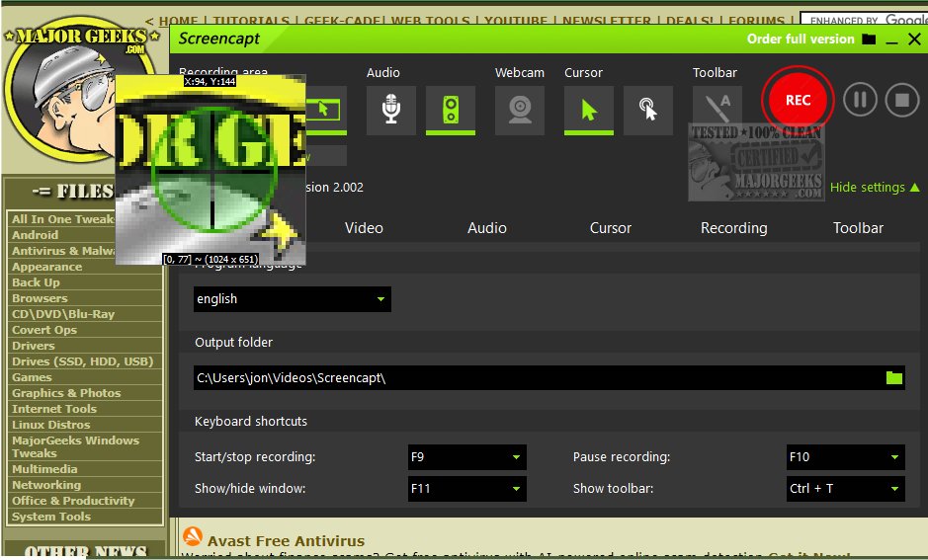Open Appearance category in sidebar
Screen dimensions: 928x560
(x=46, y=267)
